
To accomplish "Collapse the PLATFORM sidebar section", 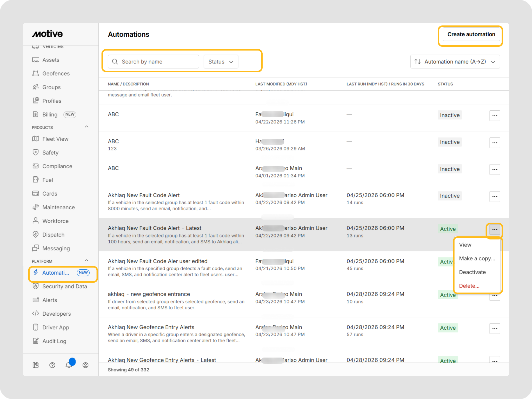I will coord(87,261).
